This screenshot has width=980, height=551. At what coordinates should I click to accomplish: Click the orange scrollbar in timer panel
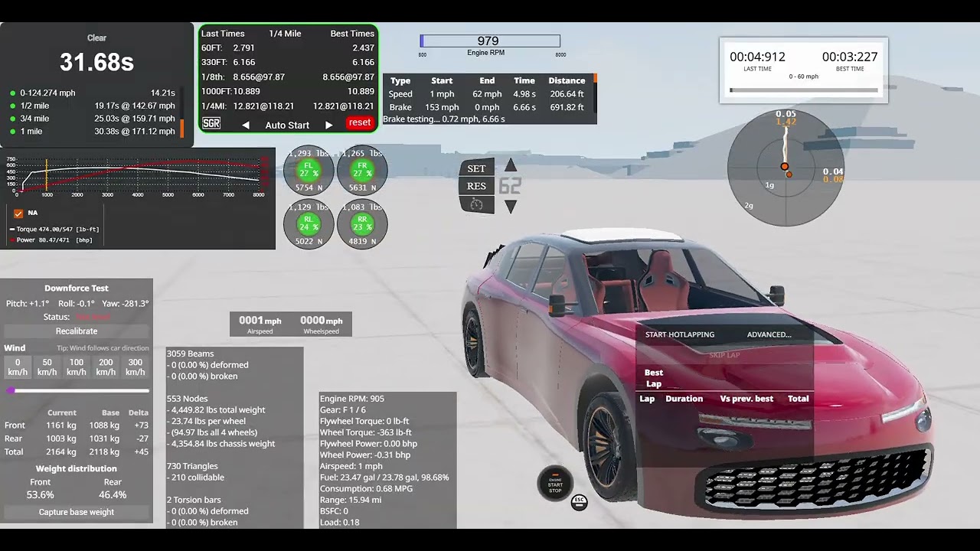(182, 128)
